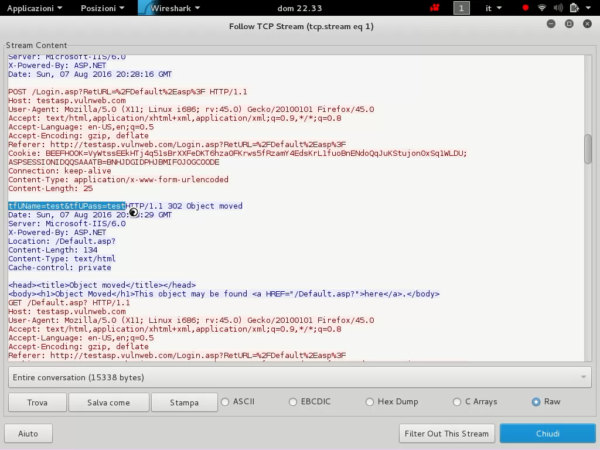The image size is (600, 450).
Task: Click 'Content-Type: application/x-www-form-urlencoded' line
Action: [118, 179]
